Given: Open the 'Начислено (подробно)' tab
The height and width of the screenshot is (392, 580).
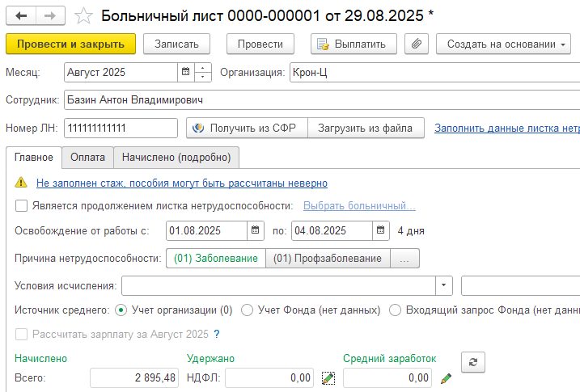Looking at the screenshot, I should [x=176, y=157].
